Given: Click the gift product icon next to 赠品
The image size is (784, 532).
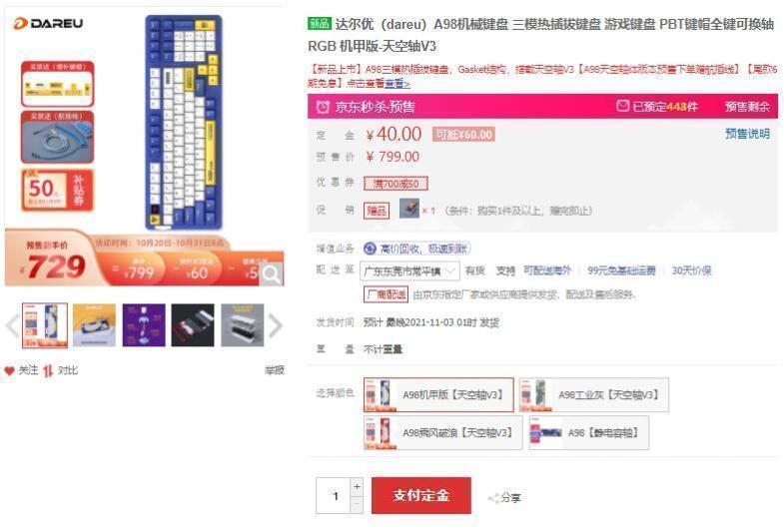Looking at the screenshot, I should pyautogui.click(x=409, y=209).
